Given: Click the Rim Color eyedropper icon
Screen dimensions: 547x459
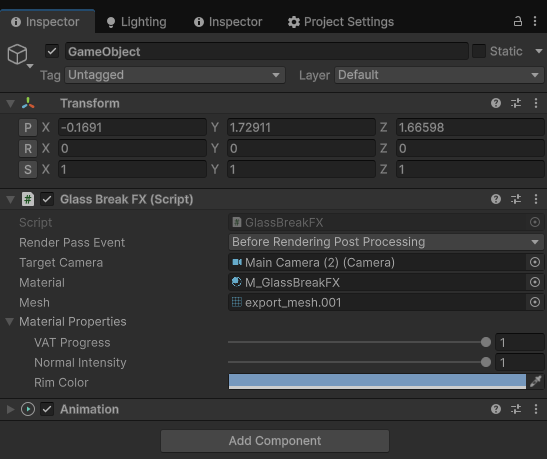Looking at the screenshot, I should click(536, 382).
